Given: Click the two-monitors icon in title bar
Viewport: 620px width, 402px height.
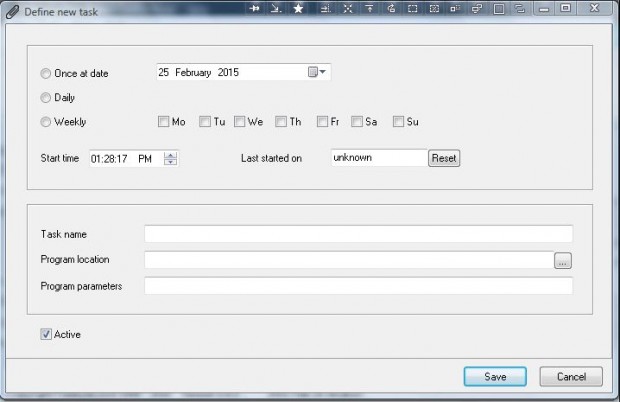Looking at the screenshot, I should point(477,8).
